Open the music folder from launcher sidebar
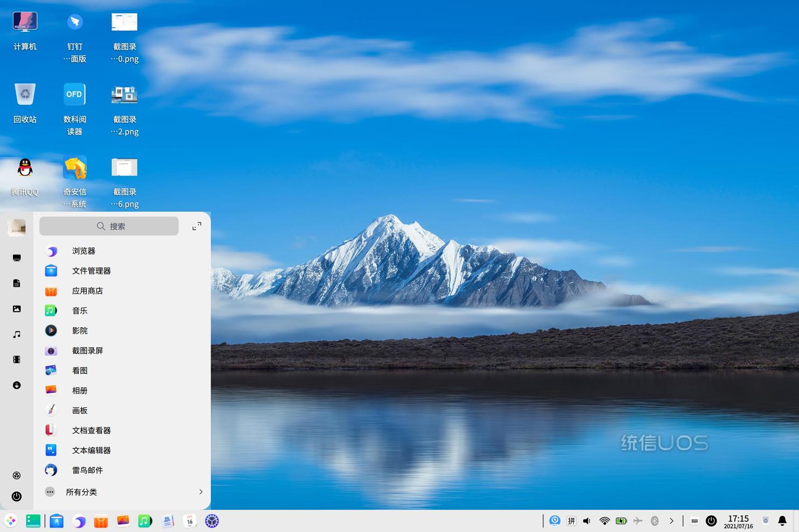This screenshot has width=799, height=532. pos(17,335)
